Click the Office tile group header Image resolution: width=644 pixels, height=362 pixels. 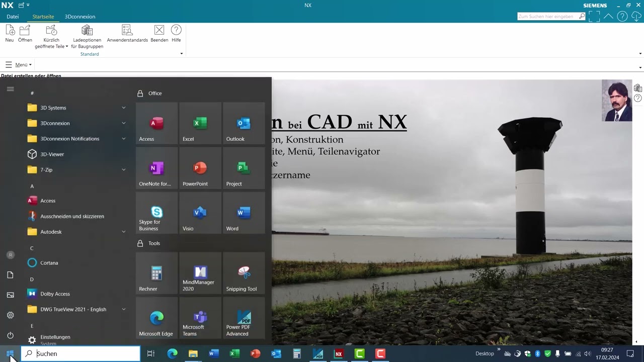pos(155,93)
